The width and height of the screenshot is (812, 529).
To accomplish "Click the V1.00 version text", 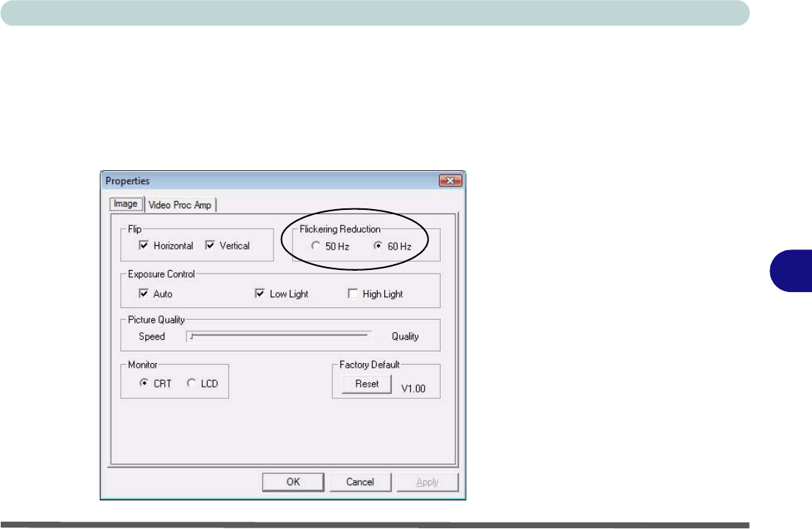I will (x=413, y=389).
